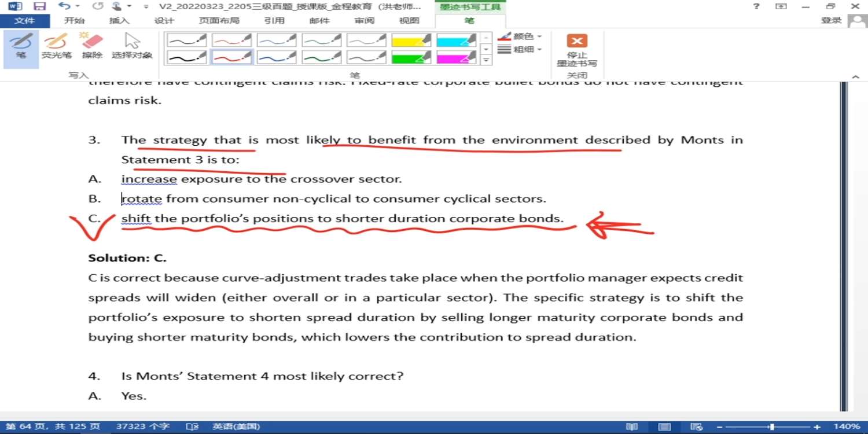The width and height of the screenshot is (868, 434).
Task: Choose the yellow highlighter swatch
Action: tap(412, 41)
